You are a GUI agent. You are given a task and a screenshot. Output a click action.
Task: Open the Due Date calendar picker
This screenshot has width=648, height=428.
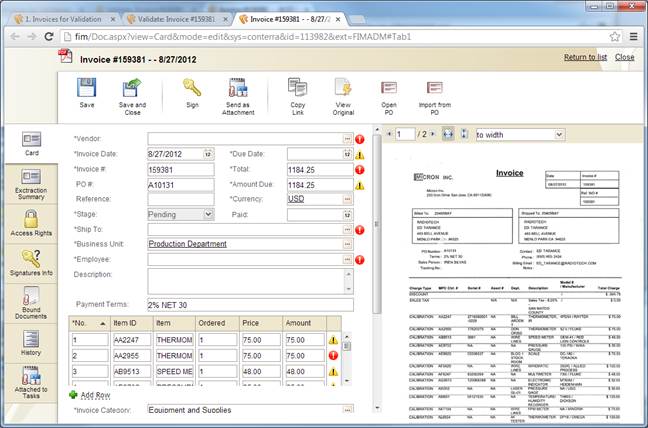pos(348,154)
